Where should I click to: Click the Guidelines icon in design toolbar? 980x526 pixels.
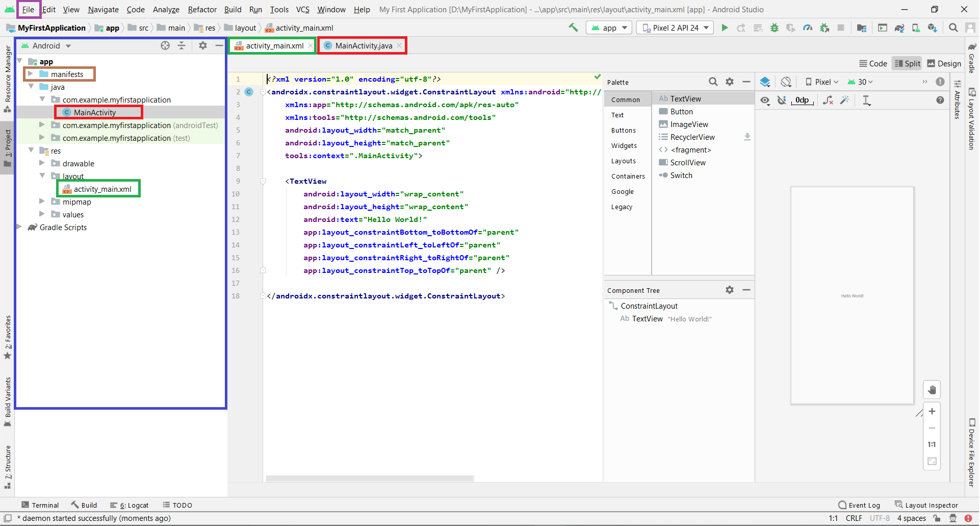pos(866,101)
